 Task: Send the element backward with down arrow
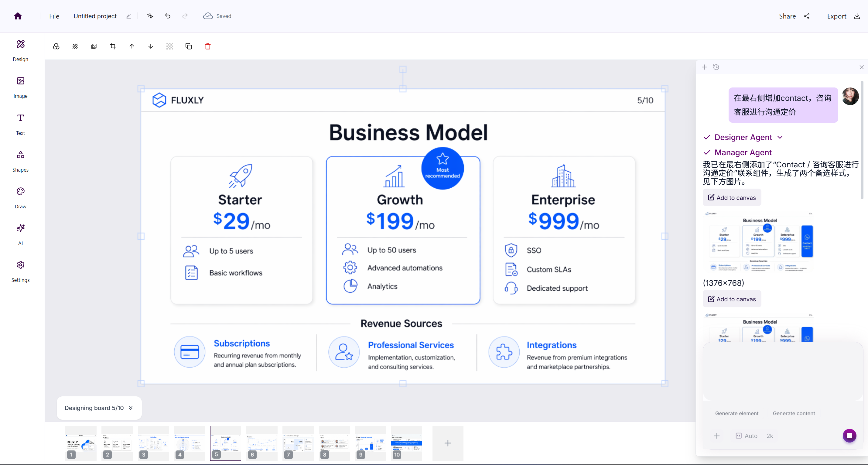pyautogui.click(x=151, y=46)
